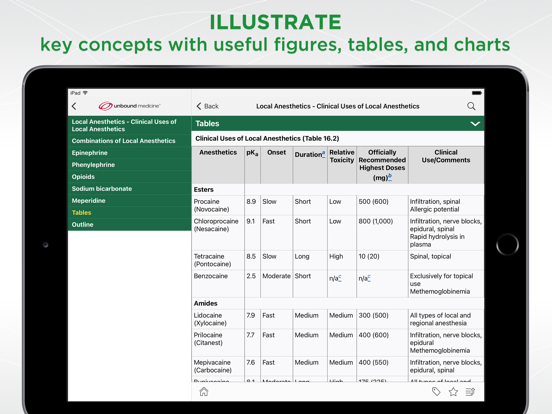Viewport: 552px width, 414px height.
Task: Tap the sidebar back chevron beside logo
Action: (74, 106)
